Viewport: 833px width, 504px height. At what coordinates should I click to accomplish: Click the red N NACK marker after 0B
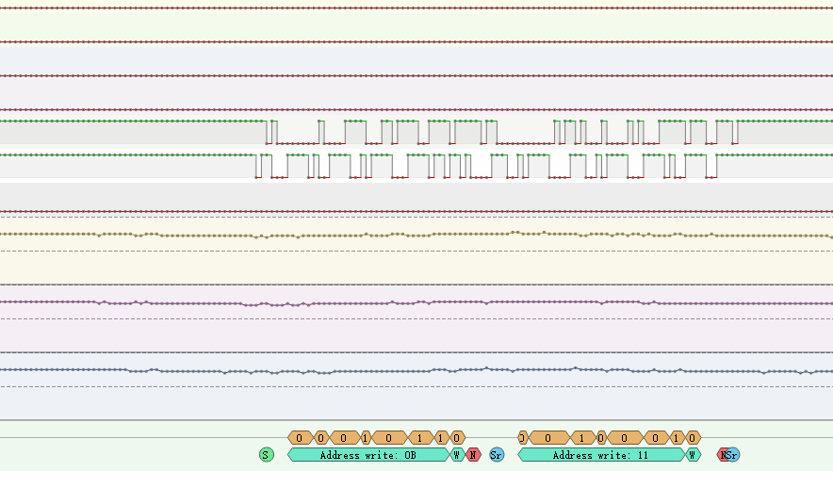[473, 455]
